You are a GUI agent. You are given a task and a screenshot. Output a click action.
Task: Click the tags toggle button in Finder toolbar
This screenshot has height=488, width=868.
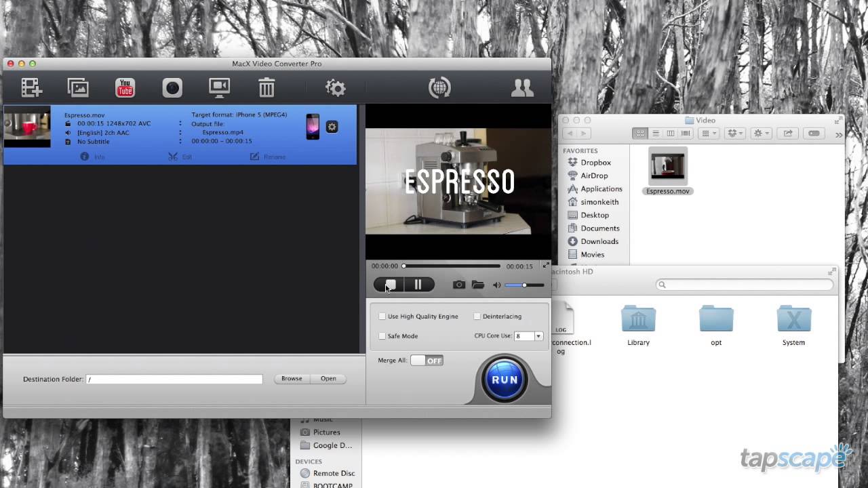(814, 134)
